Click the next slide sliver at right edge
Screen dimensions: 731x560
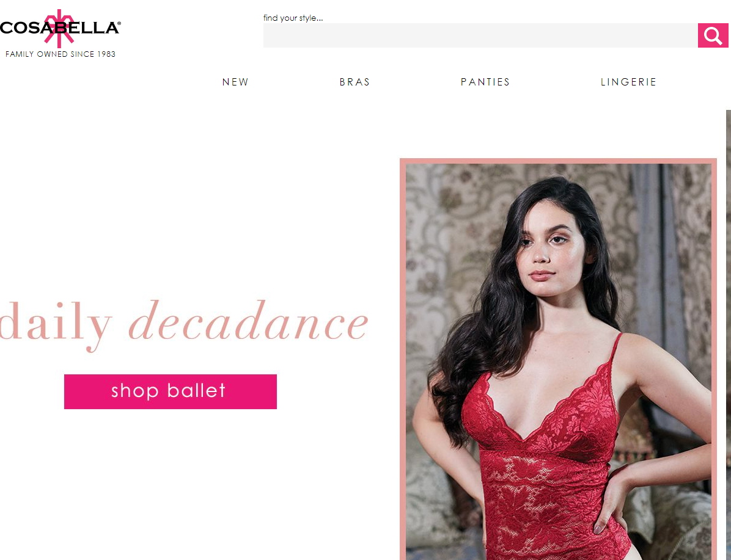click(x=728, y=335)
